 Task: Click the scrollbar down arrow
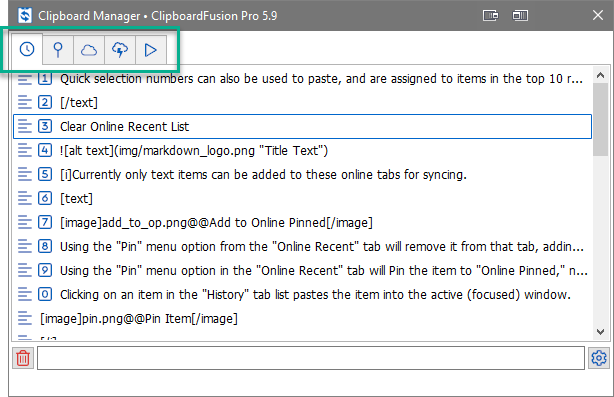click(600, 332)
